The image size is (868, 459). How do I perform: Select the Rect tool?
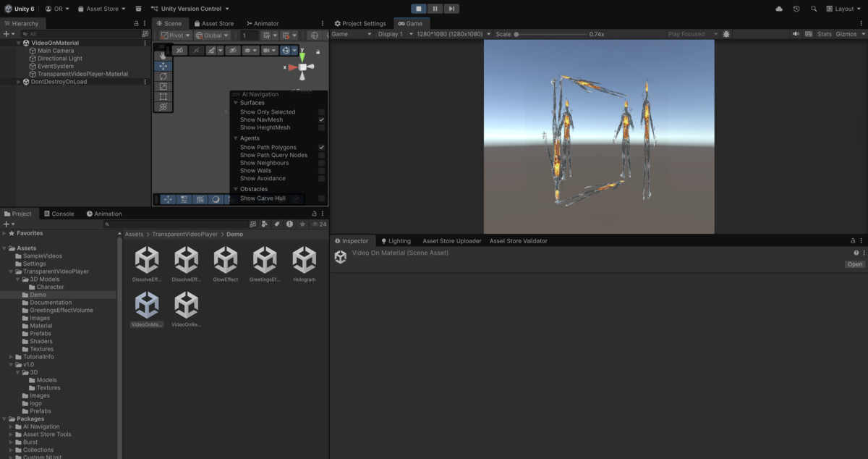coord(163,96)
